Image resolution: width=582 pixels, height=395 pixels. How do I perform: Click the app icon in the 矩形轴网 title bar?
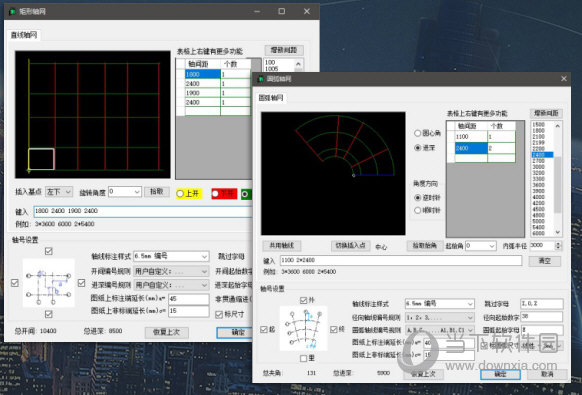click(x=13, y=12)
